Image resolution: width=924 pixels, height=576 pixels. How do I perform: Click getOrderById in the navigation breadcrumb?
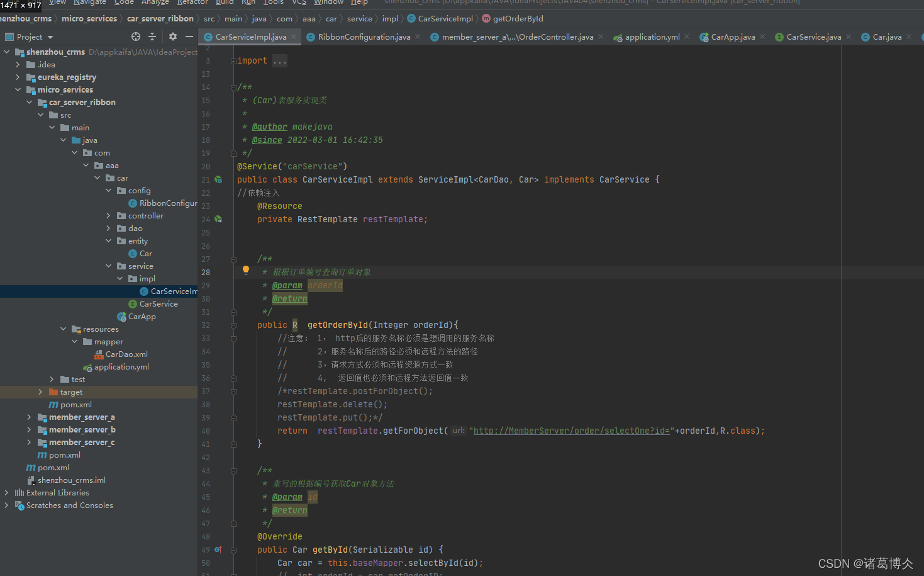pyautogui.click(x=517, y=19)
